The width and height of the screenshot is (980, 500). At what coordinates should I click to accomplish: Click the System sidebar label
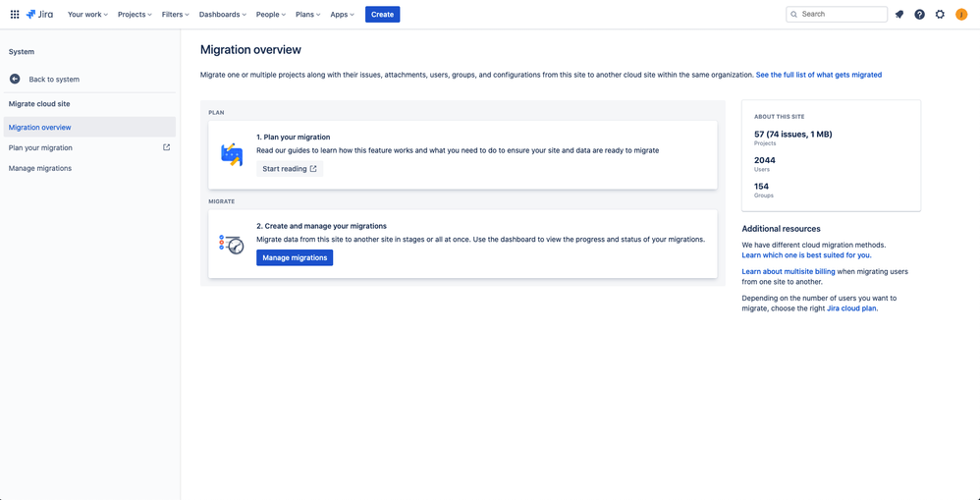click(x=22, y=52)
